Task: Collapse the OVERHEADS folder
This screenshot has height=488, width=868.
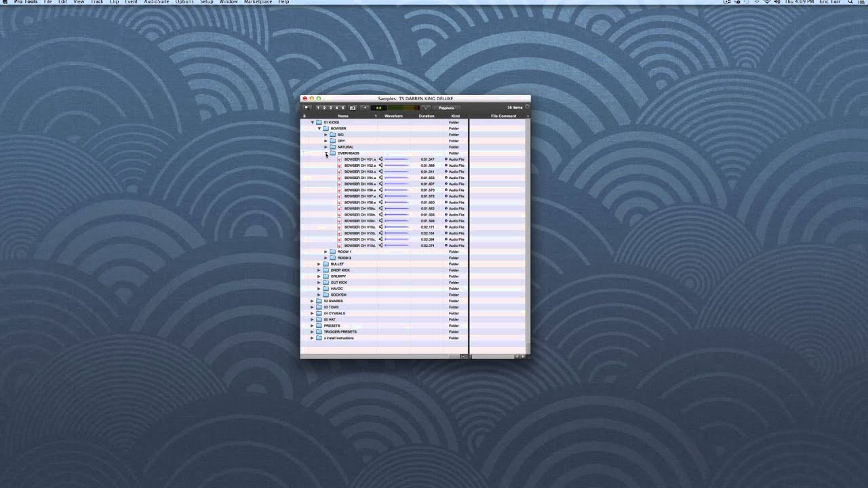Action: pos(326,153)
